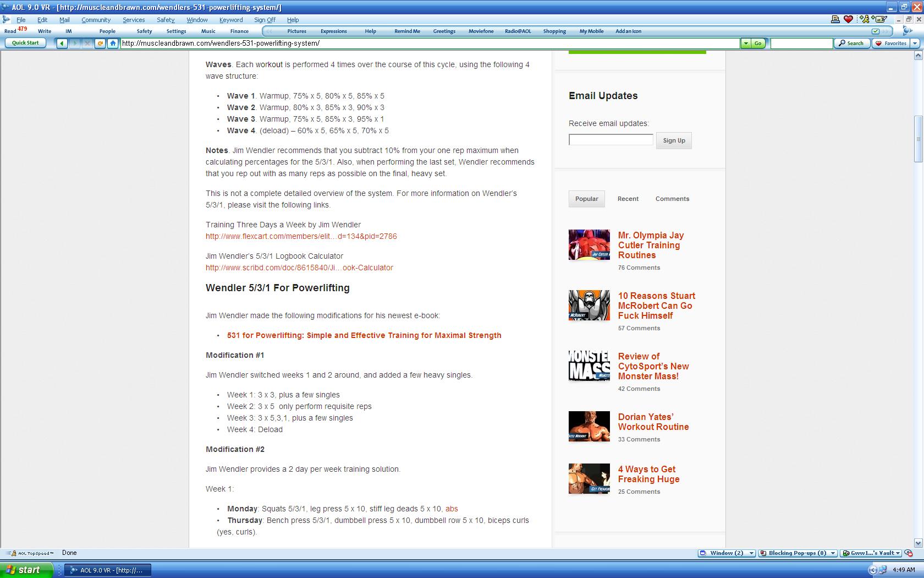Select the Popular tab
The image size is (924, 578).
pyautogui.click(x=587, y=199)
